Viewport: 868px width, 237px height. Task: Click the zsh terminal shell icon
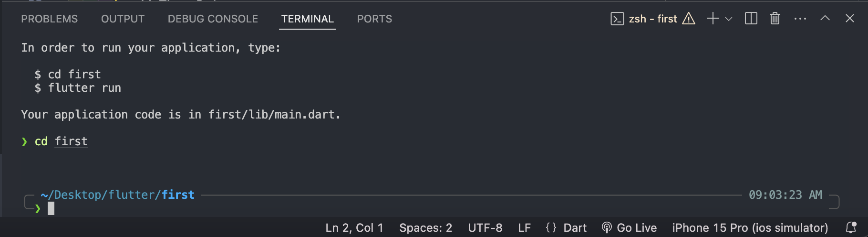[617, 19]
